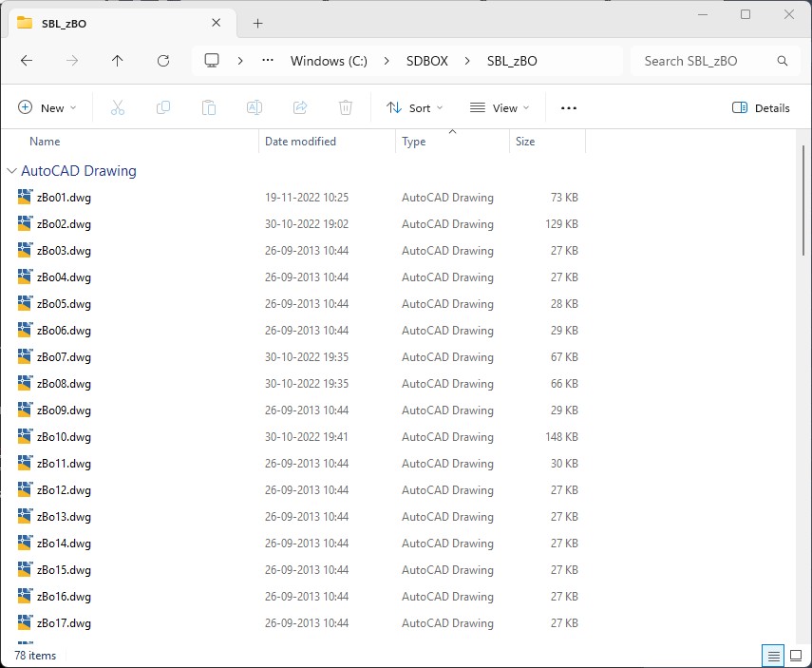
Task: Click SBL_zBO breadcrumb segment
Action: point(512,61)
